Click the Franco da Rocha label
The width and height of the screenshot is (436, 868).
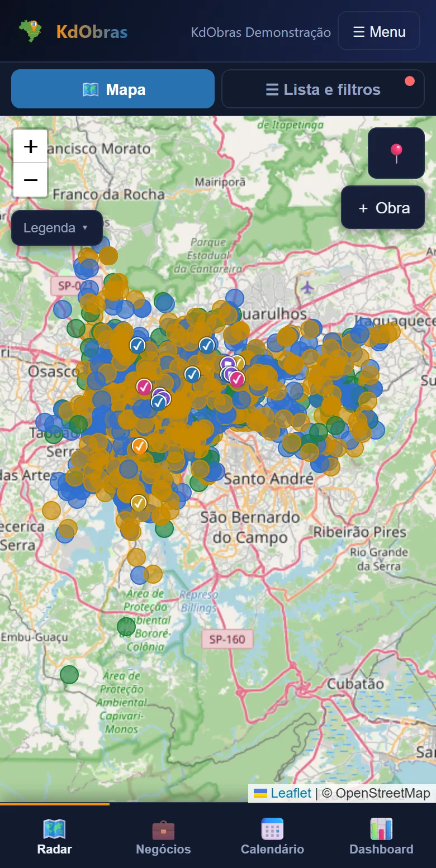tap(108, 194)
